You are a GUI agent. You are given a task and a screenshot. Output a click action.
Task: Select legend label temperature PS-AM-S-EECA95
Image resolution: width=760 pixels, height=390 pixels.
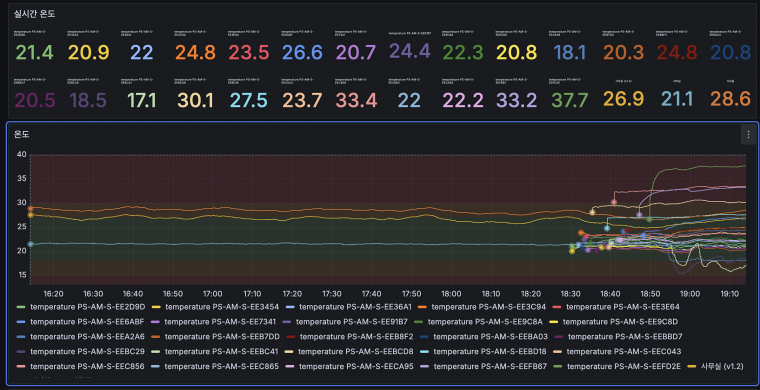point(356,366)
